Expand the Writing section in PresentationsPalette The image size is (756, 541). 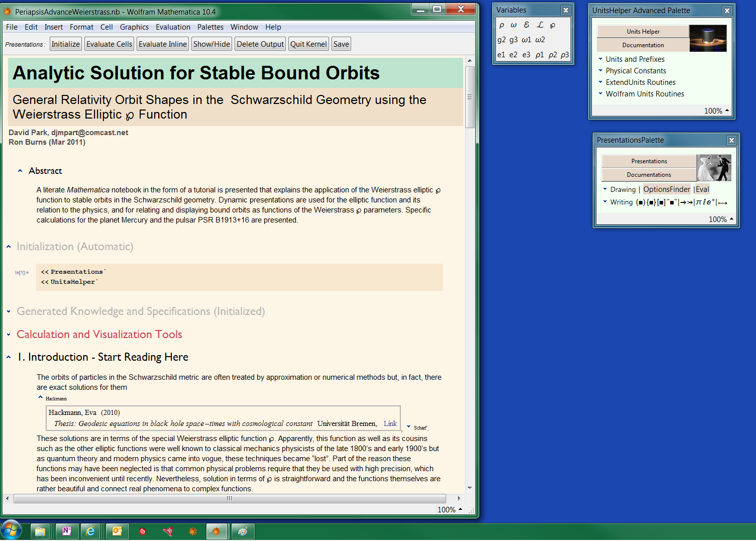pos(605,201)
